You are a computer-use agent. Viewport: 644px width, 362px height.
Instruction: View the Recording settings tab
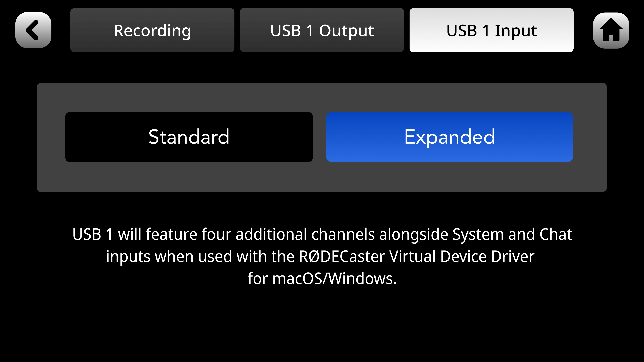152,30
